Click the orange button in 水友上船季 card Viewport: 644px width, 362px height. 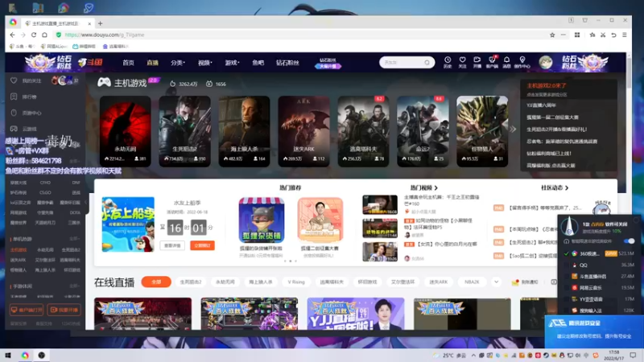pos(202,245)
